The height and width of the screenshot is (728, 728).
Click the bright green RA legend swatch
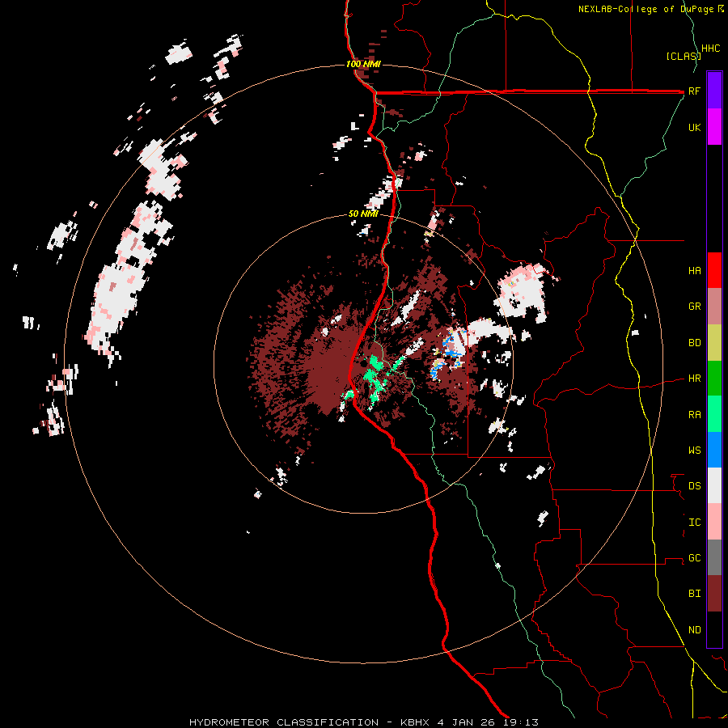tap(714, 414)
